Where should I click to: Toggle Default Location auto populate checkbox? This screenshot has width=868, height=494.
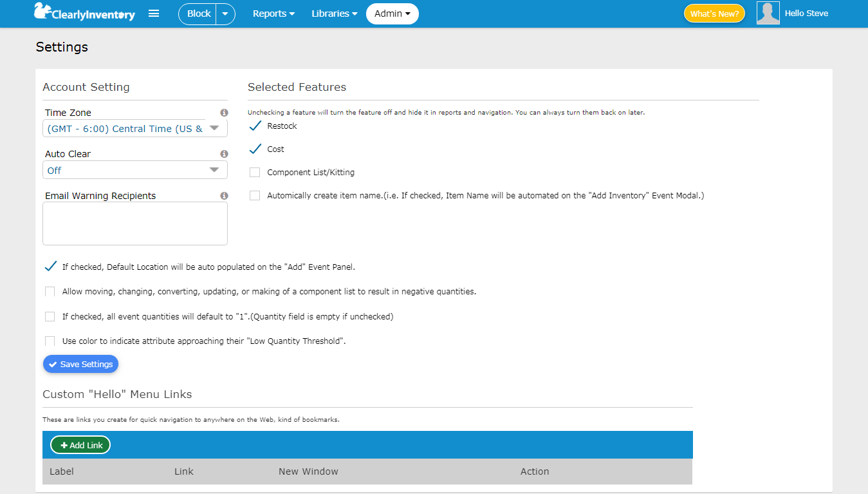[x=50, y=266]
